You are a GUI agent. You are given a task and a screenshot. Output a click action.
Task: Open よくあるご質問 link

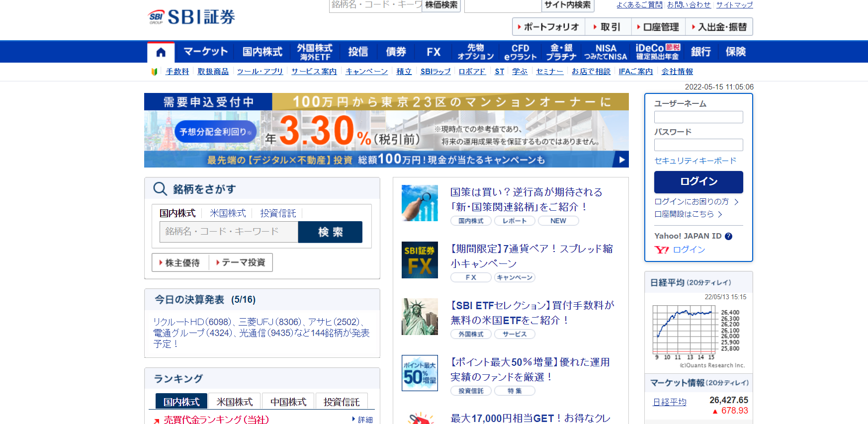coord(639,4)
